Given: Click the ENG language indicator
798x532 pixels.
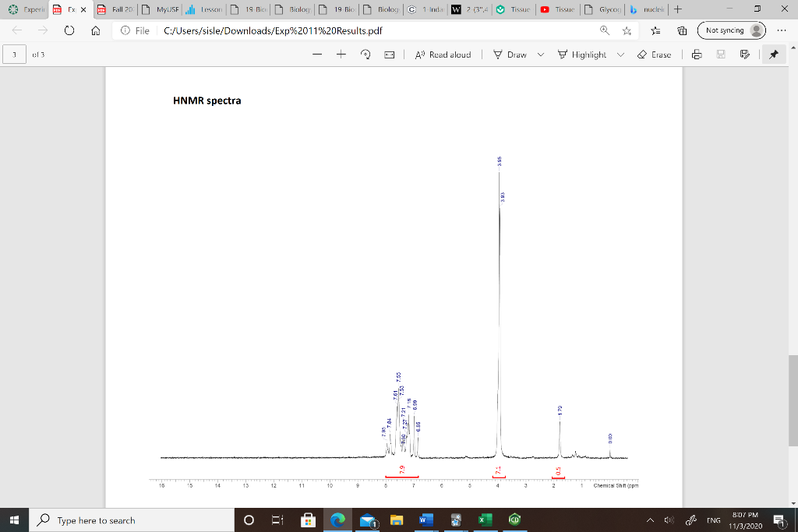Looking at the screenshot, I should coord(713,520).
